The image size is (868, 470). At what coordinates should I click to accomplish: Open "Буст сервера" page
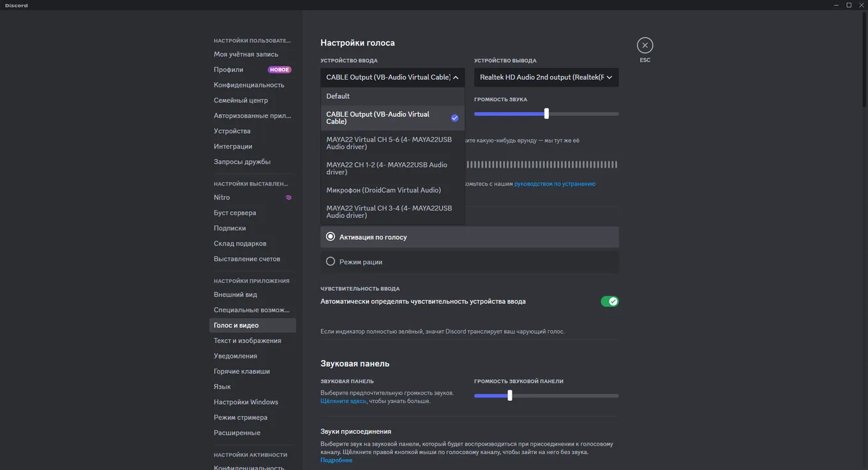(x=253, y=213)
